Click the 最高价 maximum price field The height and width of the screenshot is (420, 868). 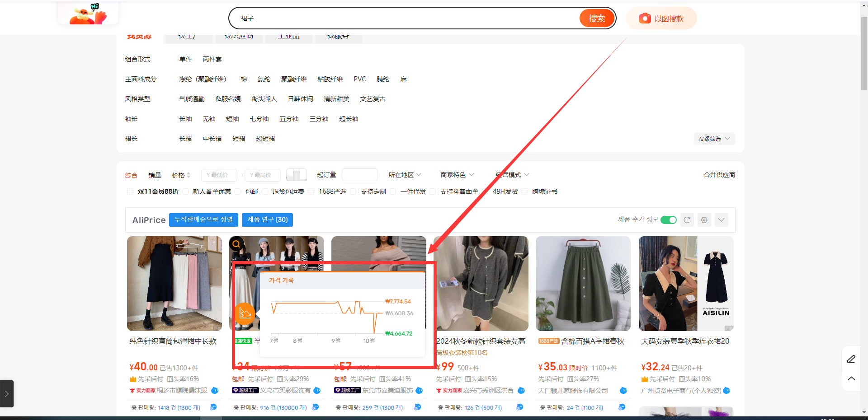coord(263,175)
